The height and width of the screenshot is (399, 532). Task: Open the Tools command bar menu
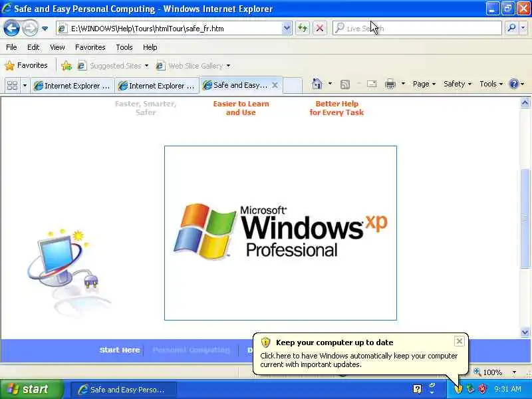pos(491,84)
